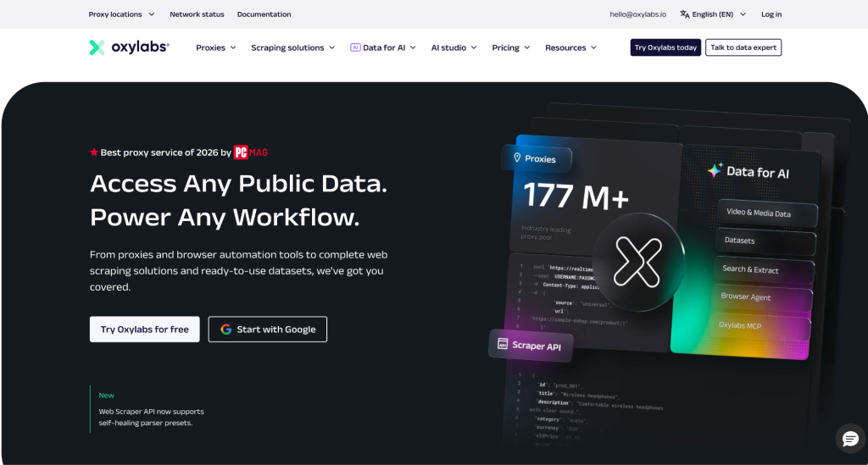Expand the Proxy locations dropdown chevron
Screen dimensions: 868x465
pos(152,14)
